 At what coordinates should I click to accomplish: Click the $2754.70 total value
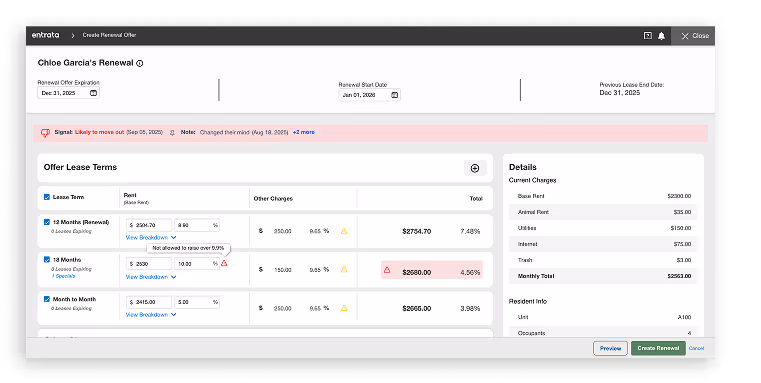point(416,232)
